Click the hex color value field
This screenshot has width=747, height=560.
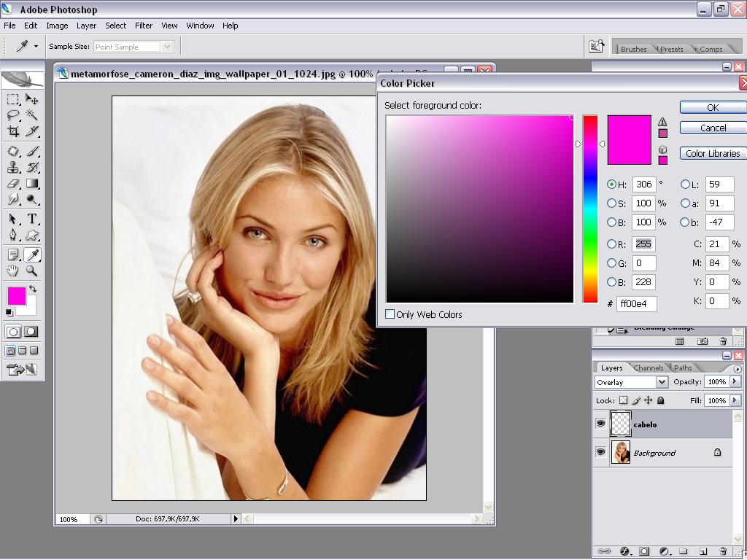coord(636,303)
